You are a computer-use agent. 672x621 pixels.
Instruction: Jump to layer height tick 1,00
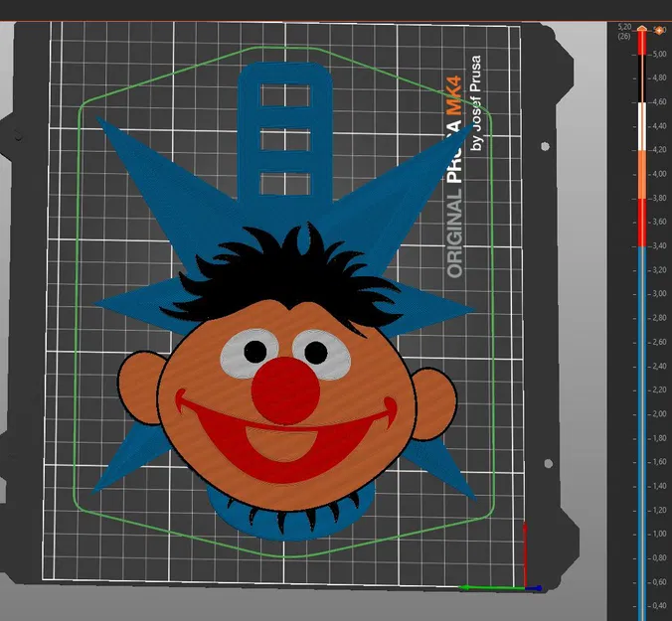(x=660, y=535)
